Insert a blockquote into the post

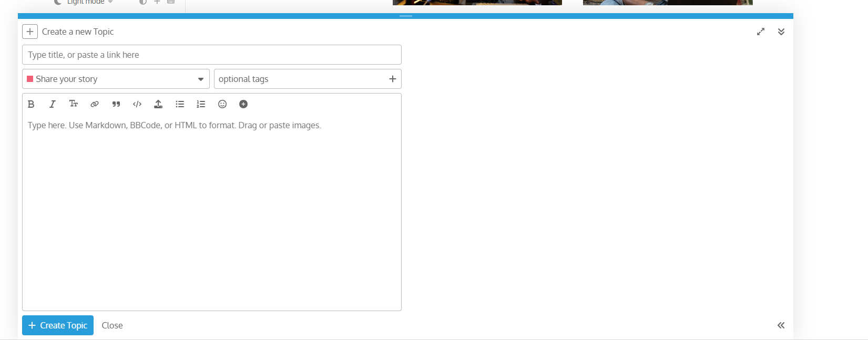pos(116,104)
